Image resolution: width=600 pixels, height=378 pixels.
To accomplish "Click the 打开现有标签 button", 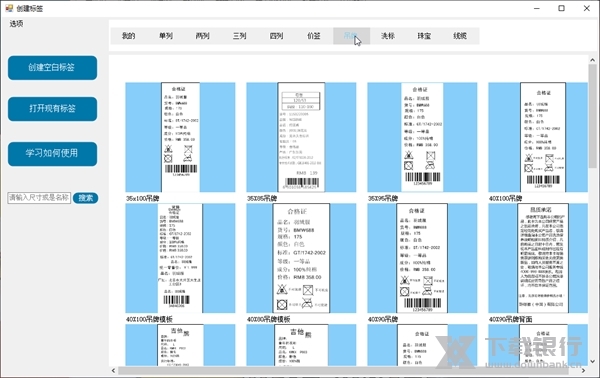I will (52, 109).
